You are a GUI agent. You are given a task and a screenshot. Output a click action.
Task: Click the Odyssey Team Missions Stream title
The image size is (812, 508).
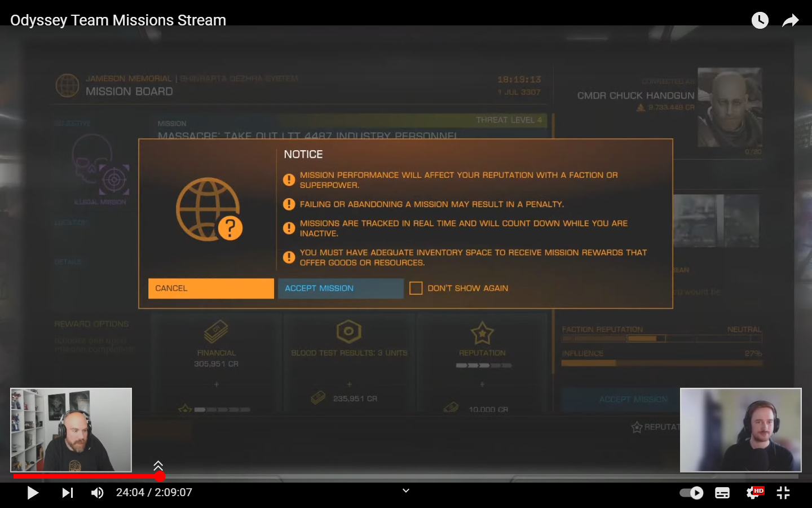coord(118,20)
